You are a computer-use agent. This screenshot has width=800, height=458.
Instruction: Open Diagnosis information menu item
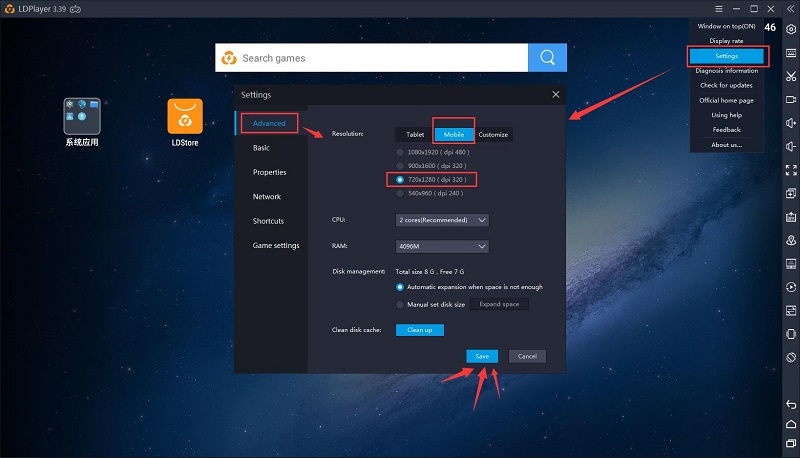[x=727, y=71]
